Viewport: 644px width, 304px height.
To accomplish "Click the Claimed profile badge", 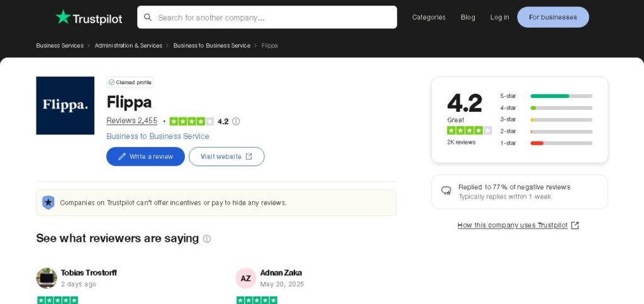I will tap(130, 82).
